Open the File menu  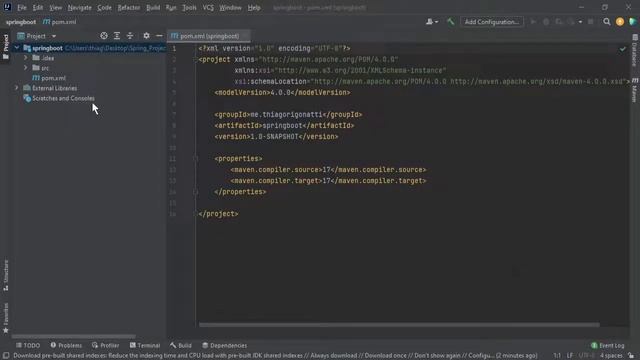[22, 8]
